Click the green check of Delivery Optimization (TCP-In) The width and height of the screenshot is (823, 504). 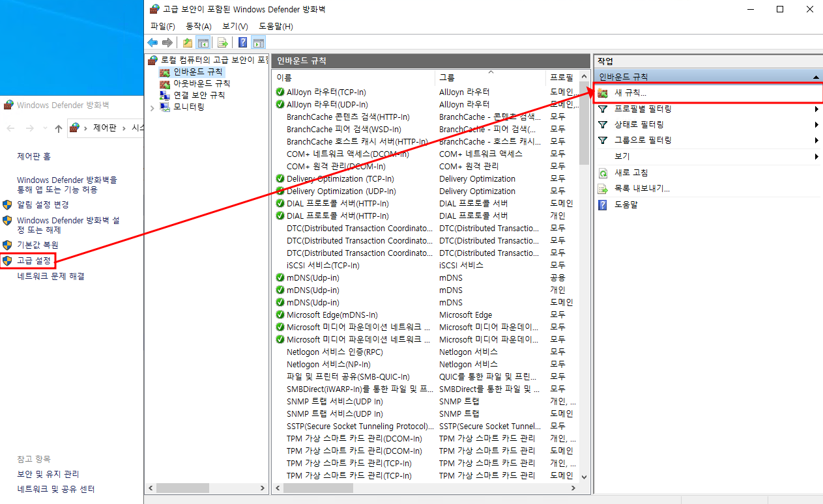[x=280, y=178]
